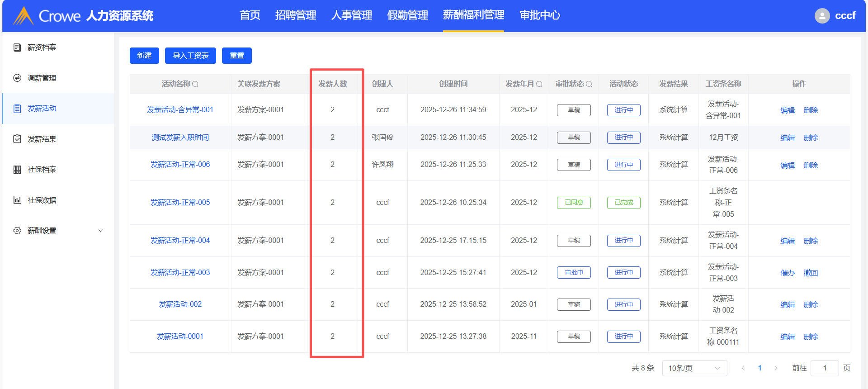The width and height of the screenshot is (868, 389).
Task: Click 撤回 for 发薪活动-正常-003
Action: click(x=811, y=273)
